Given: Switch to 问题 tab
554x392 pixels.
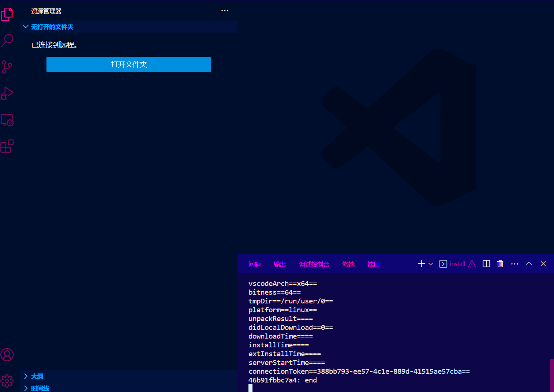Looking at the screenshot, I should click(254, 264).
